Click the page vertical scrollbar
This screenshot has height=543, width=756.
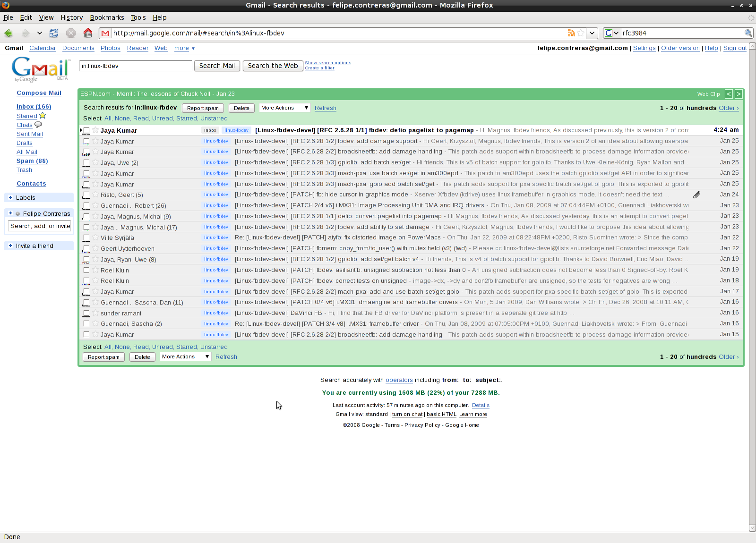[752, 283]
